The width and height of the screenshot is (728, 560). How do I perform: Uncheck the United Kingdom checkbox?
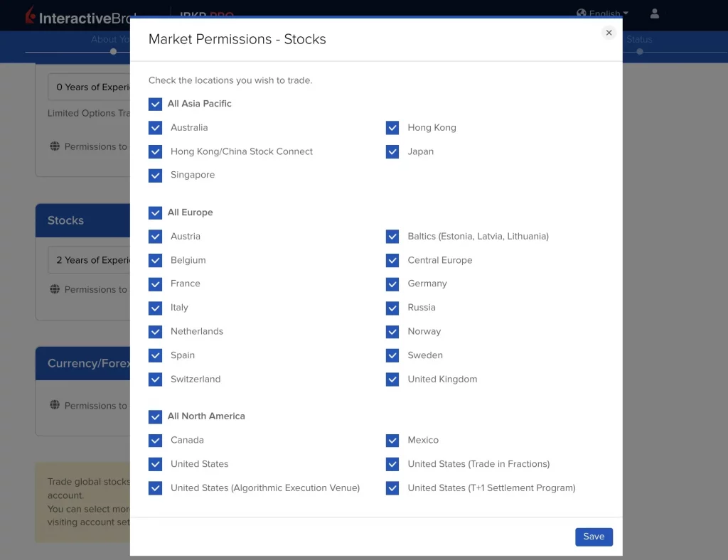(392, 379)
